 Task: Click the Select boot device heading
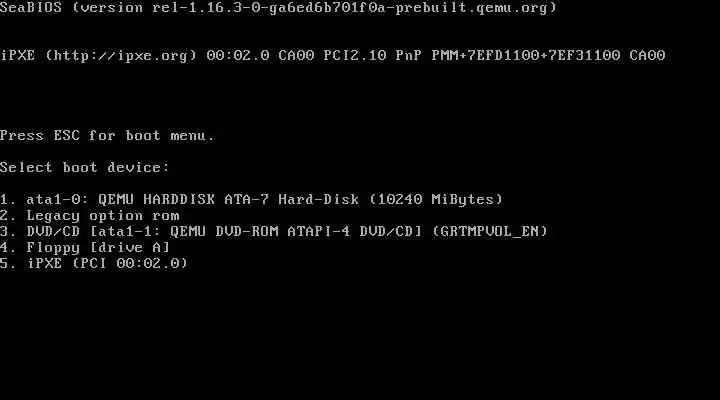pyautogui.click(x=85, y=168)
